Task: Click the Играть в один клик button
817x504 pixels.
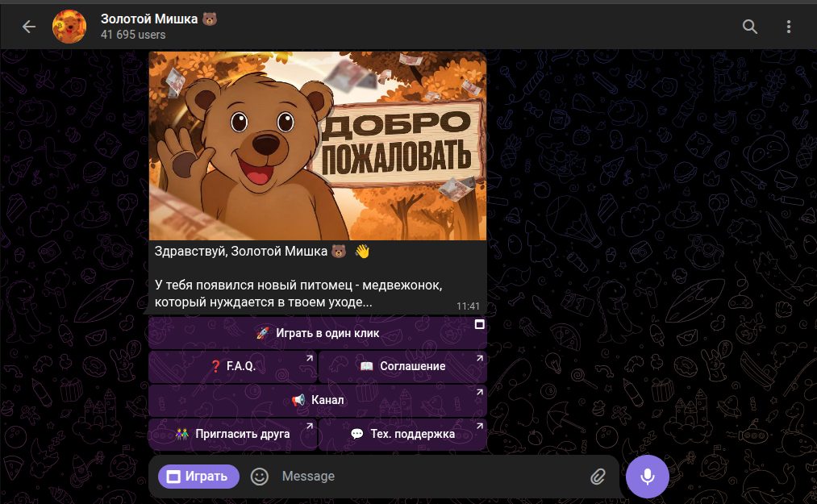Action: pyautogui.click(x=318, y=333)
